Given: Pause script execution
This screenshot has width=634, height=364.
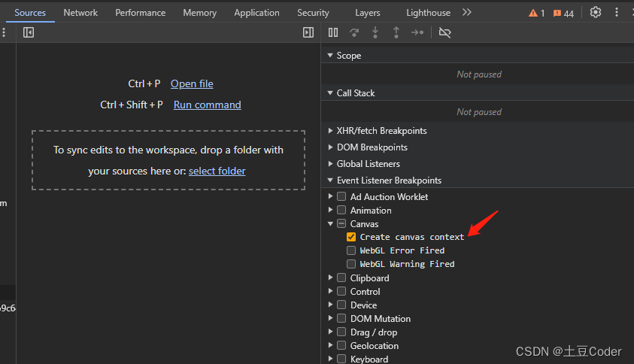Looking at the screenshot, I should [x=333, y=32].
